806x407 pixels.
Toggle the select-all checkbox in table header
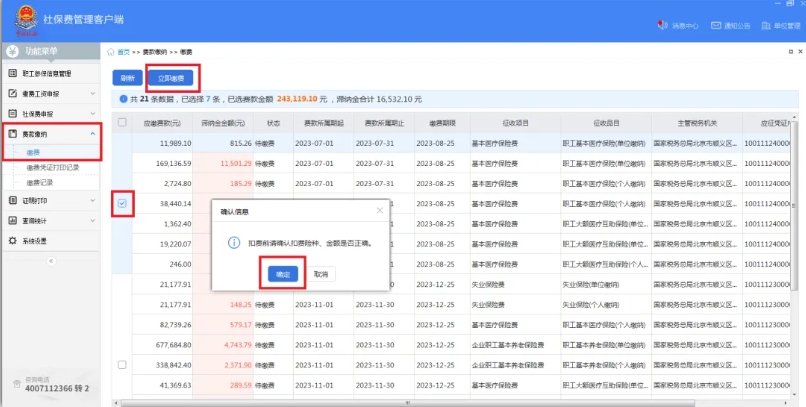click(x=122, y=122)
